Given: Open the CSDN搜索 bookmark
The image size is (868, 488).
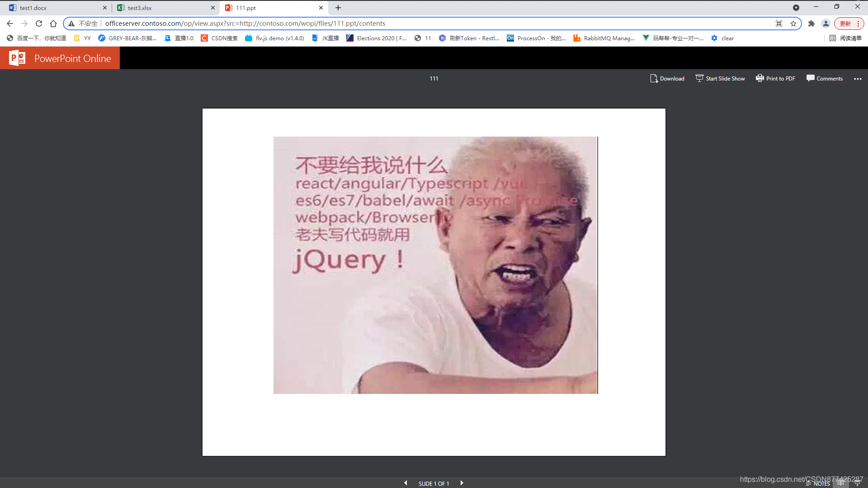Looking at the screenshot, I should tap(219, 38).
